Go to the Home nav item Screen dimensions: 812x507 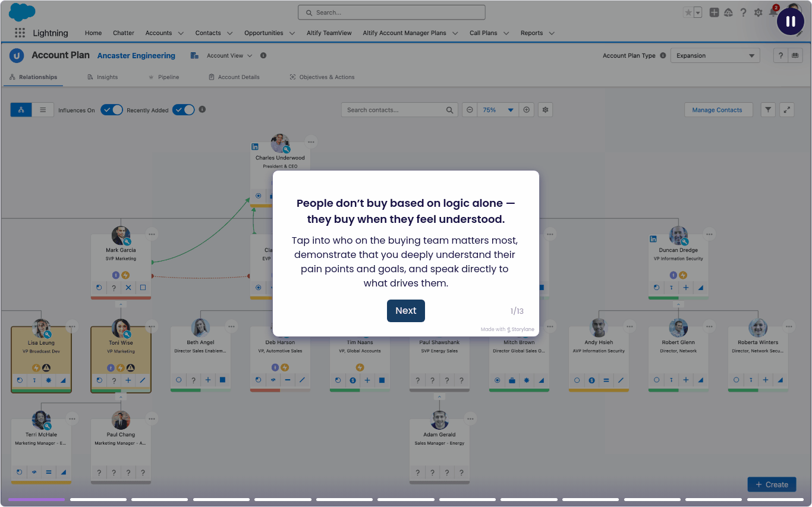click(93, 33)
